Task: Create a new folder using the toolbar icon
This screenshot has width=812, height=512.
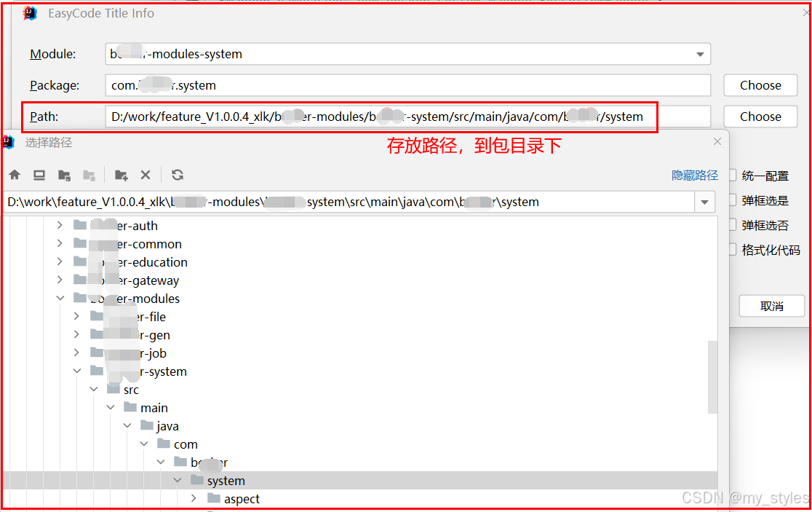Action: 121,175
